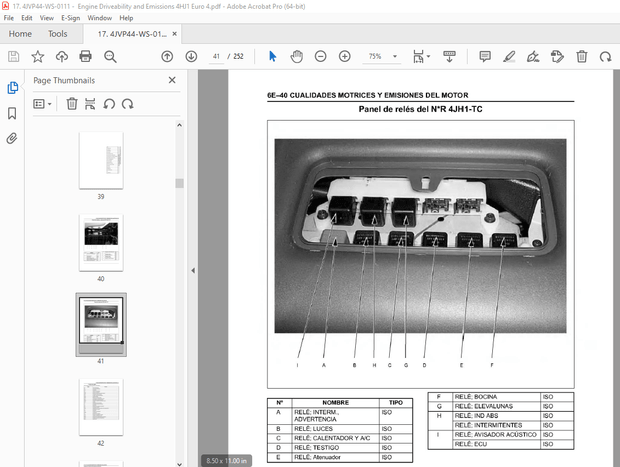Click the 75% zoom value field
620x467 pixels.
(375, 57)
